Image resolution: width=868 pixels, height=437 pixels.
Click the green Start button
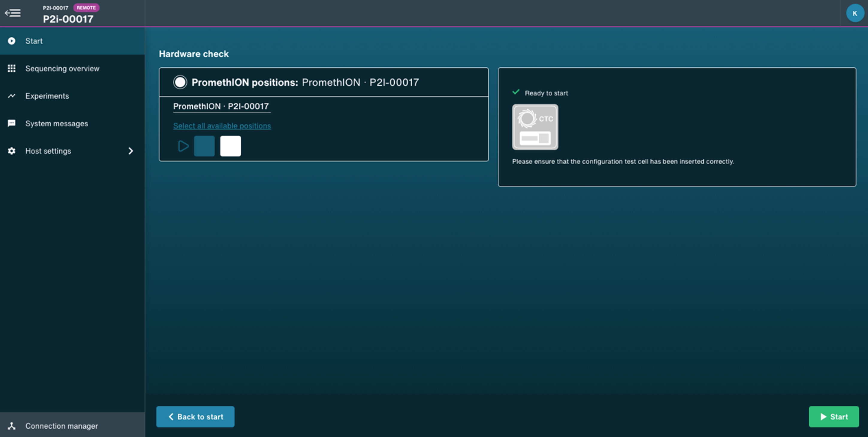click(833, 417)
